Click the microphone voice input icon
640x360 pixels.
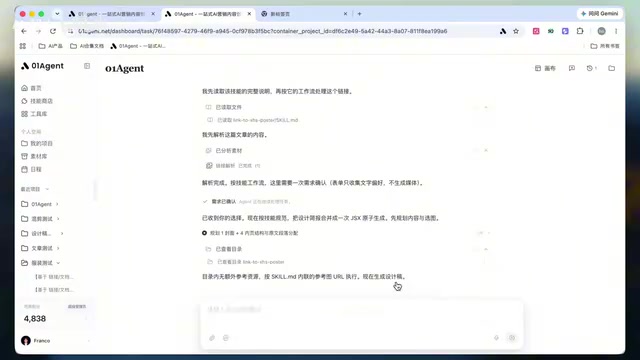(x=496, y=338)
